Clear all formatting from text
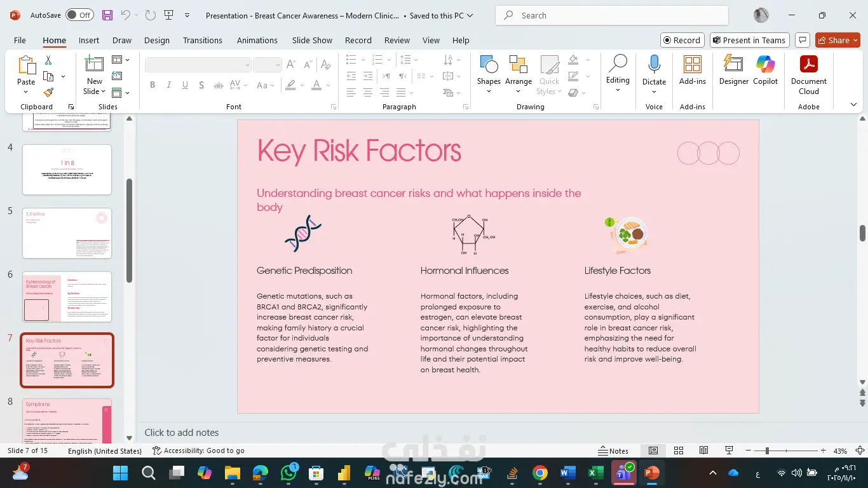This screenshot has width=868, height=488. pos(326,64)
